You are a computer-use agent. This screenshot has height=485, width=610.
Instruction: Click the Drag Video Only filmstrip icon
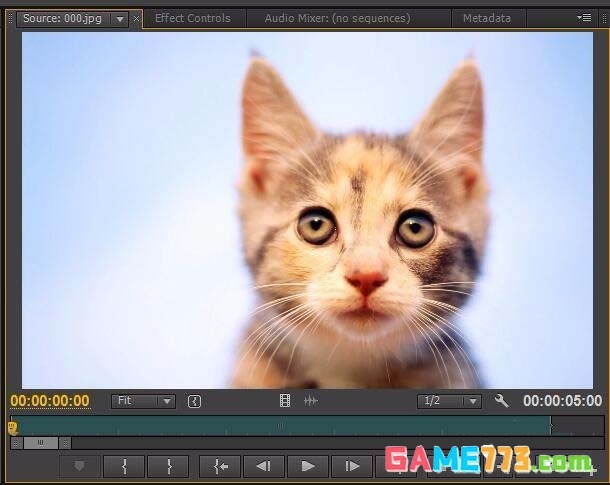[x=285, y=401]
